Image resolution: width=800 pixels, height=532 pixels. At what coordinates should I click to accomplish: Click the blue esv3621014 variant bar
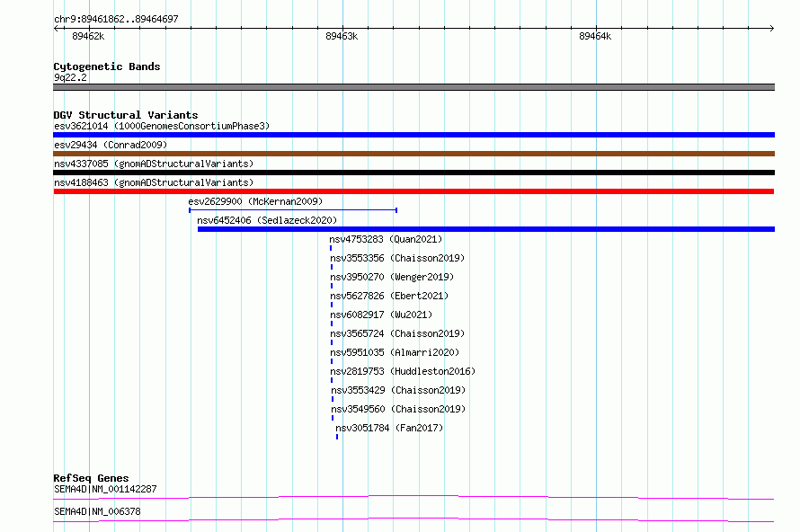[413, 135]
